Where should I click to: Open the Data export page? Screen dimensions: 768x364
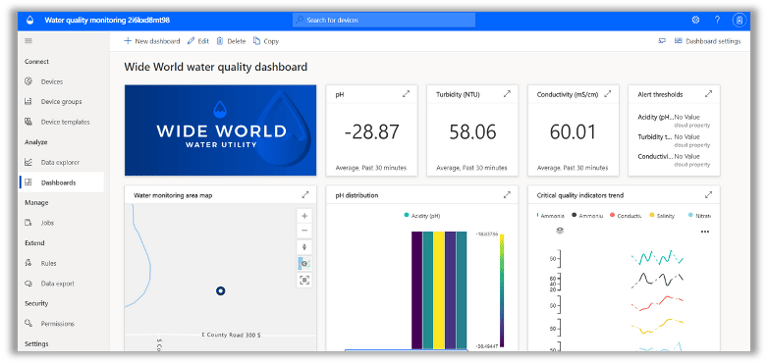point(57,283)
